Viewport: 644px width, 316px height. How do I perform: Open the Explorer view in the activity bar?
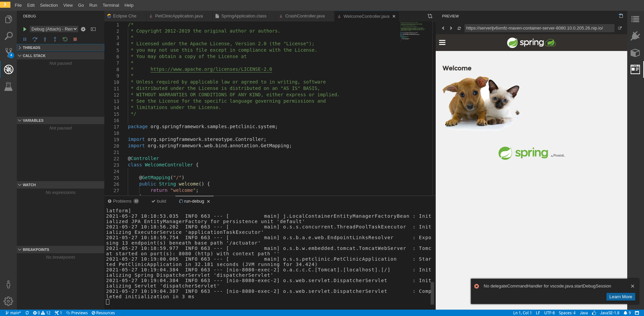tap(8, 19)
